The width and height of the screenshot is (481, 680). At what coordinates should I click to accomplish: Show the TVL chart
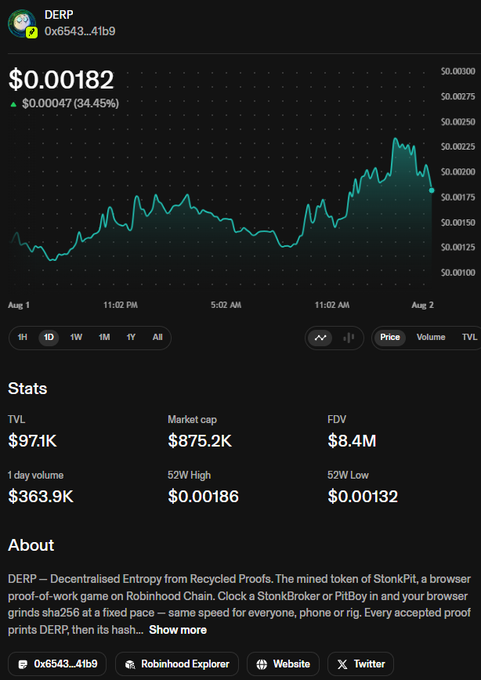469,337
